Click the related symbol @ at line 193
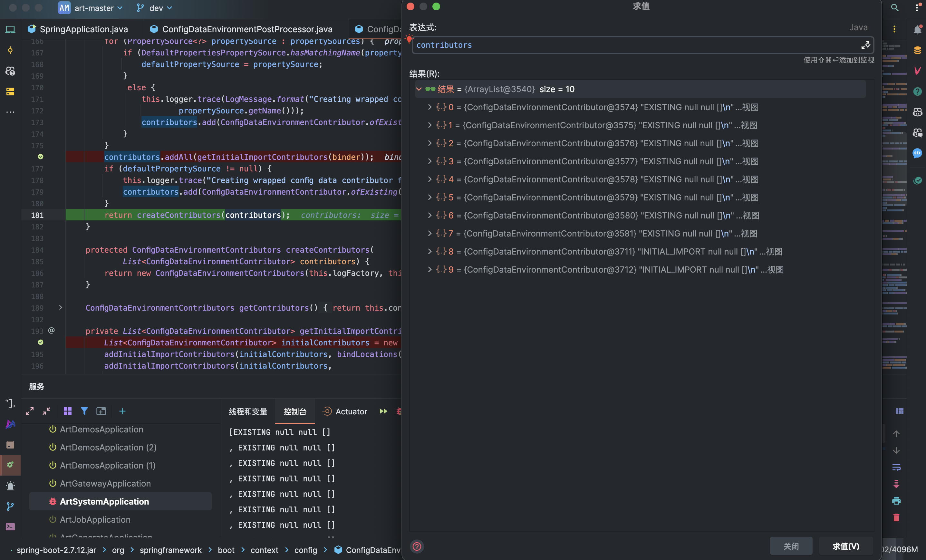 (52, 330)
